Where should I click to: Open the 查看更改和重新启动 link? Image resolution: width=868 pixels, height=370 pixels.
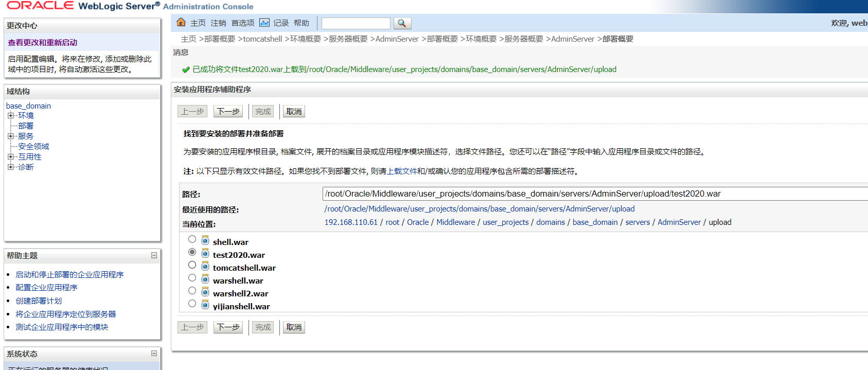(x=43, y=43)
